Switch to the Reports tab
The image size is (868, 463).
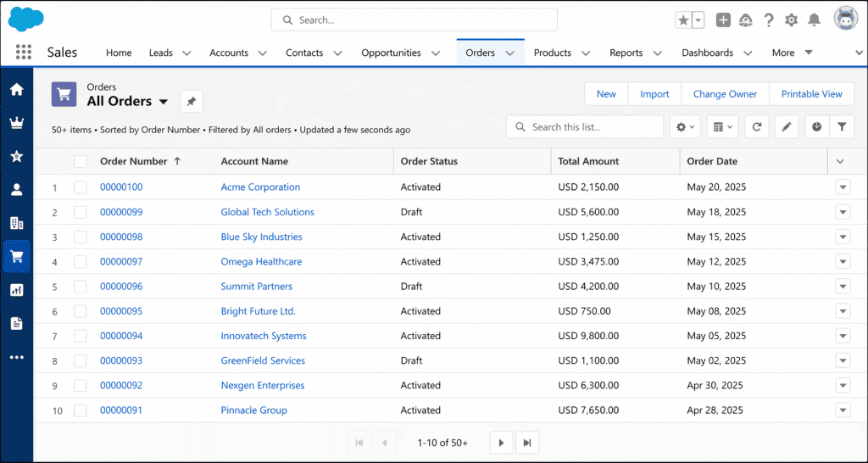click(x=626, y=53)
